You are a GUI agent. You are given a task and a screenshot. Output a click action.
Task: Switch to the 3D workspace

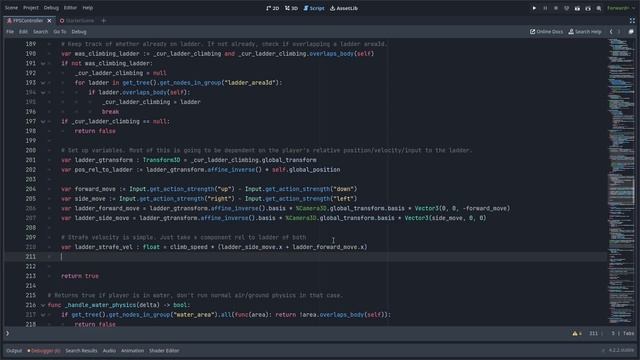click(x=291, y=8)
